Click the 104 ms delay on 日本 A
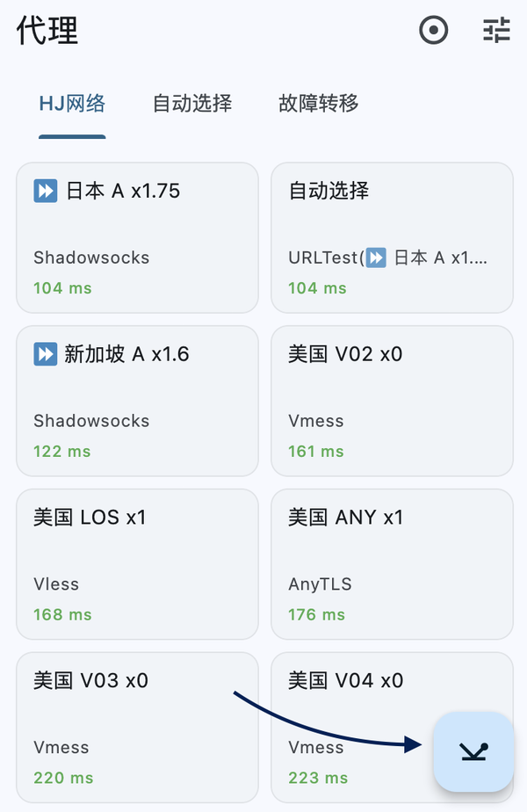Screen dimensions: 527x812 click(x=62, y=288)
